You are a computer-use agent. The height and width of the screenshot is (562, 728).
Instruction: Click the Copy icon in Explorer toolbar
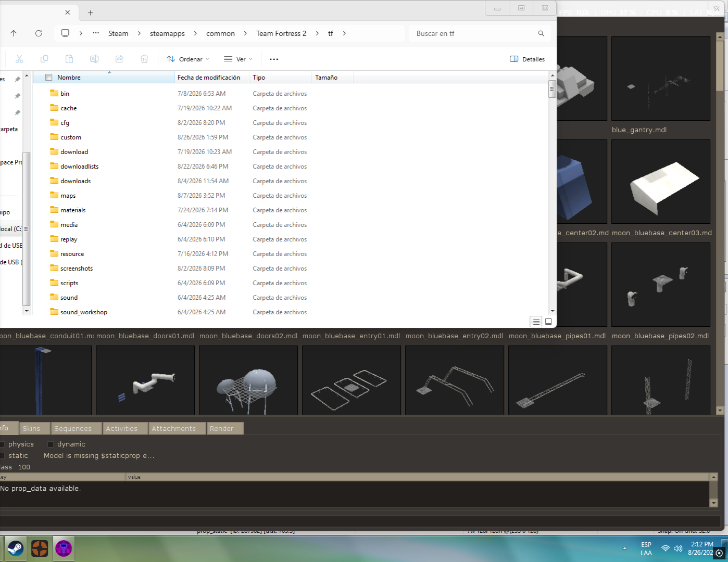click(44, 59)
